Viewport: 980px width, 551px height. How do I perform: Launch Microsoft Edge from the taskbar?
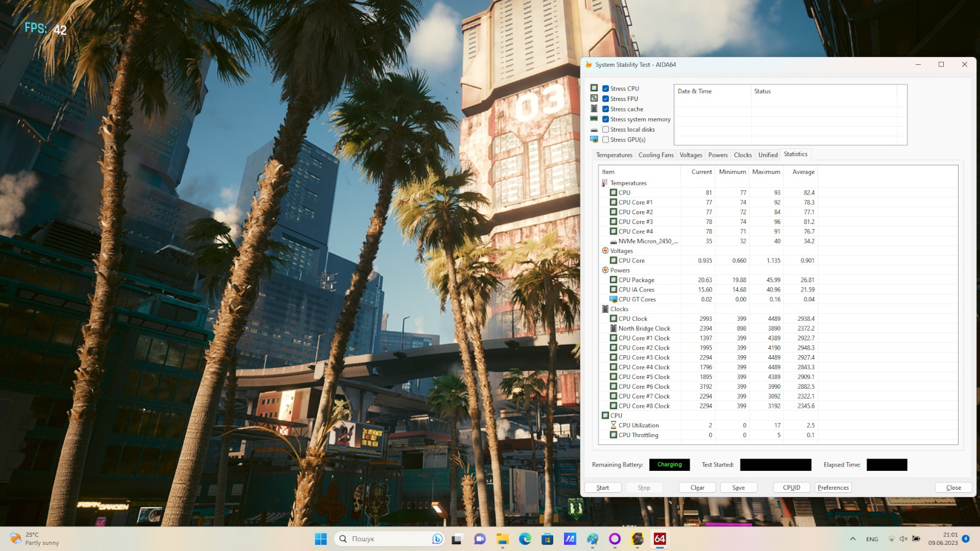point(525,539)
